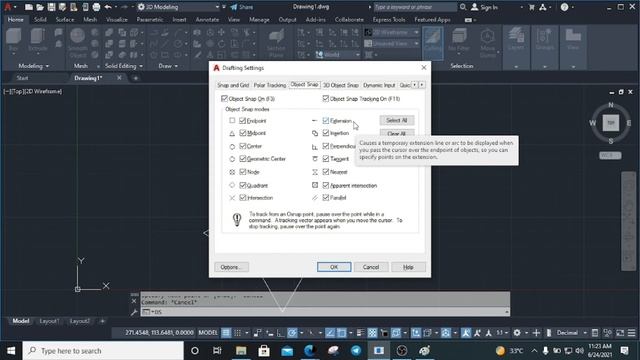Disable the Quadrant snap mode

point(242,185)
